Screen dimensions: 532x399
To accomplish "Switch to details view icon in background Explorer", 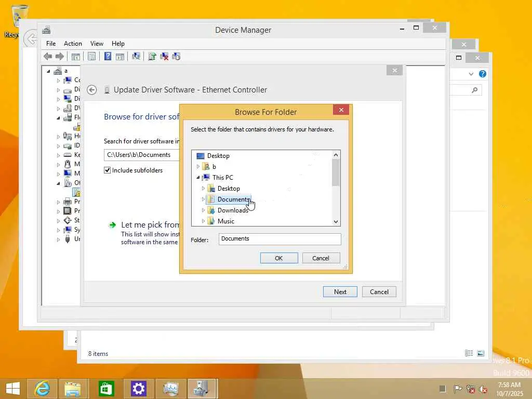I will tap(469, 353).
